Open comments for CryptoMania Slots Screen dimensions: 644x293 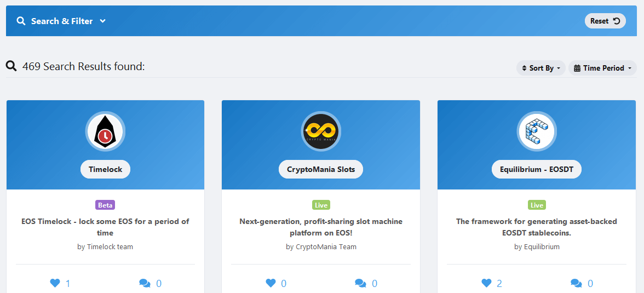pyautogui.click(x=361, y=283)
